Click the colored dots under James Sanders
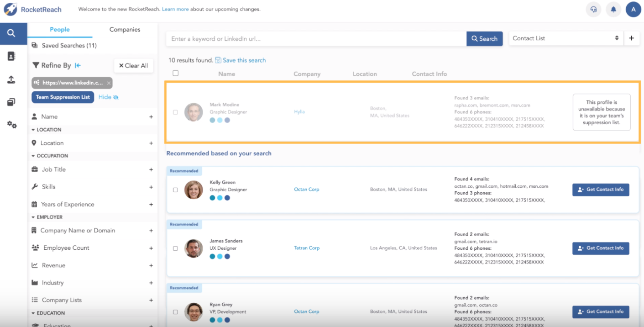Screen dimensions: 644x327 (x=220, y=257)
